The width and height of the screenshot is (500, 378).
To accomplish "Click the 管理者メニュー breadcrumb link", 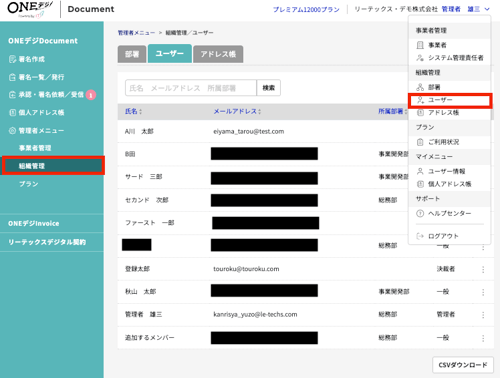I will coord(136,33).
